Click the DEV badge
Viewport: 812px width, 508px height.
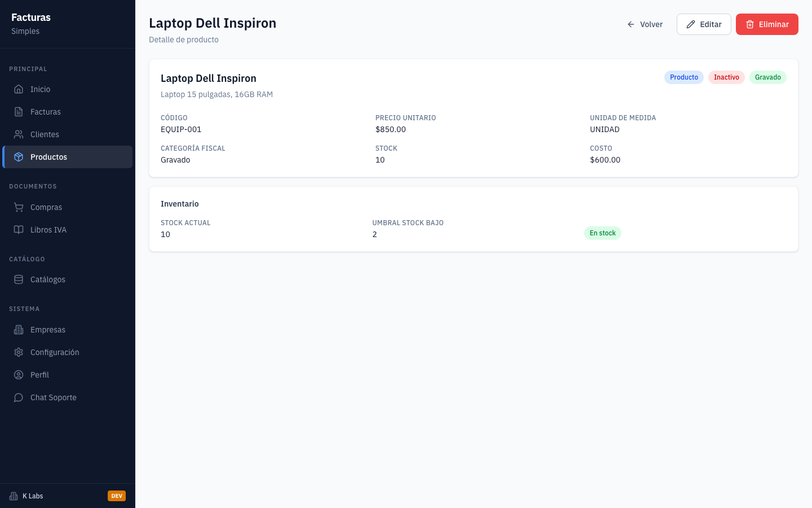click(117, 496)
